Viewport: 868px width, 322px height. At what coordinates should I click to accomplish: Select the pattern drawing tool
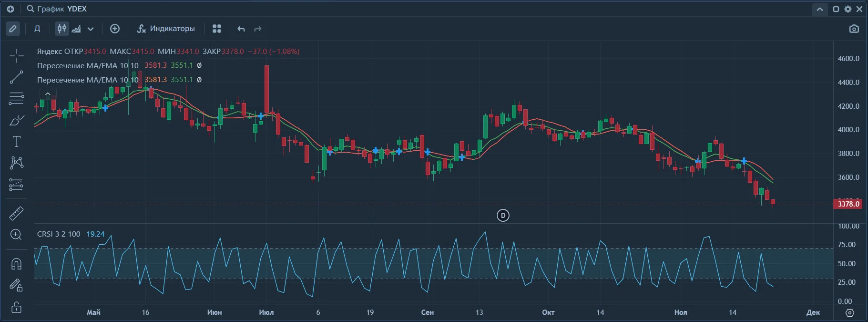(x=16, y=163)
